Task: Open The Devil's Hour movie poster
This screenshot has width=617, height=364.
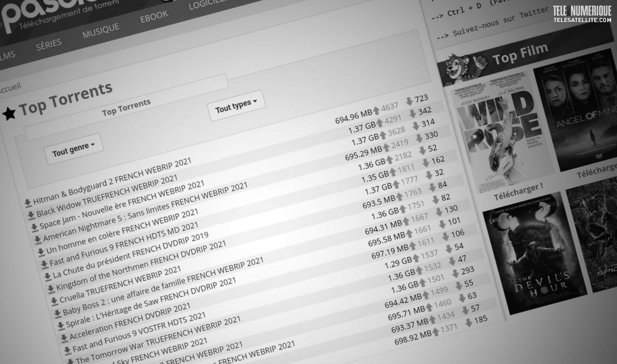Action: coord(535,254)
